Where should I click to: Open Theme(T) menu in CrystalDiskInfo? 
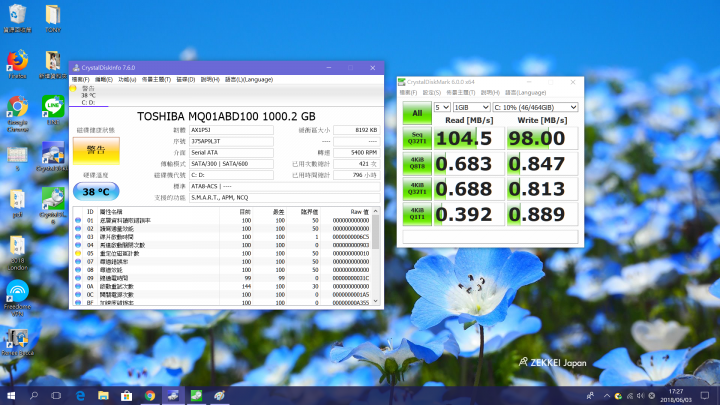click(156, 79)
